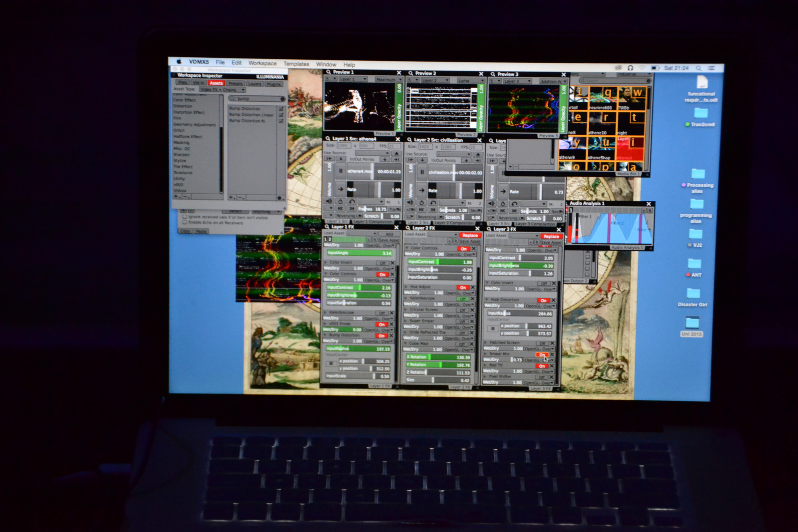Click the Layer 1 Src reverse curved-arrow icon
Screen dimensions: 798x532
pyautogui.click(x=352, y=201)
